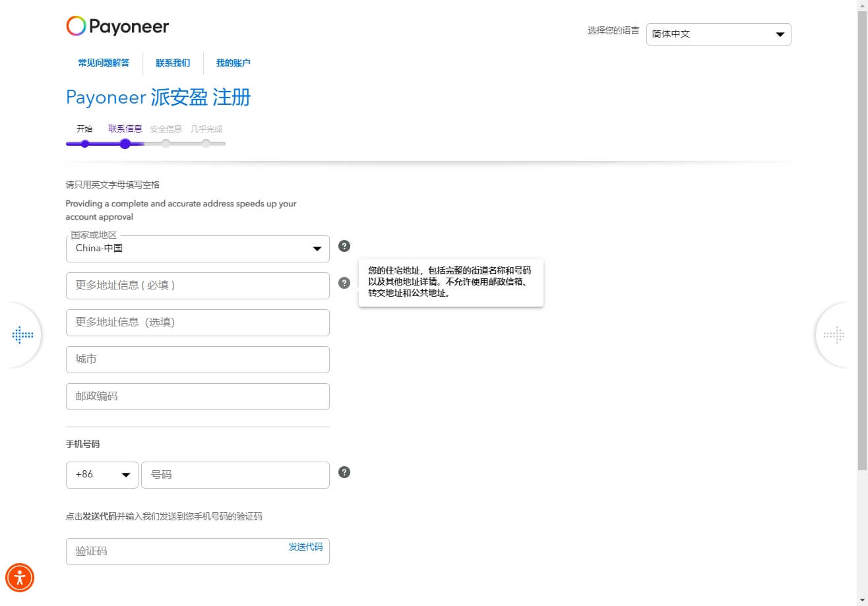Go forward using right arrow navigation

click(x=834, y=335)
